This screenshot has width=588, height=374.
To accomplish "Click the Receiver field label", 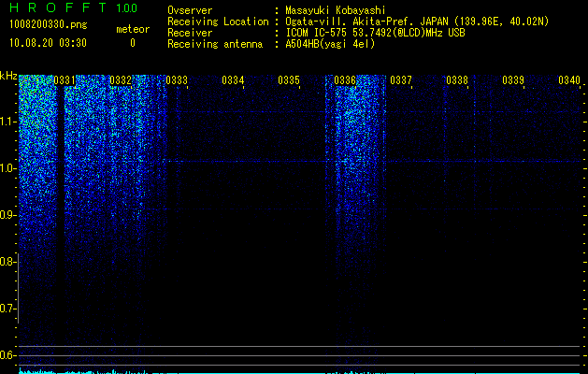I will [x=190, y=33].
